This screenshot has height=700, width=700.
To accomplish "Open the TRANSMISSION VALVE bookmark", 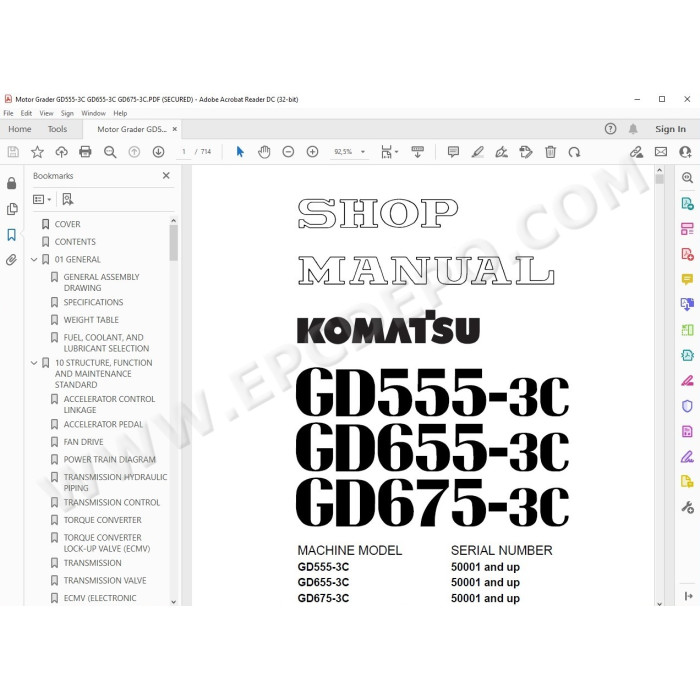I will [x=105, y=580].
